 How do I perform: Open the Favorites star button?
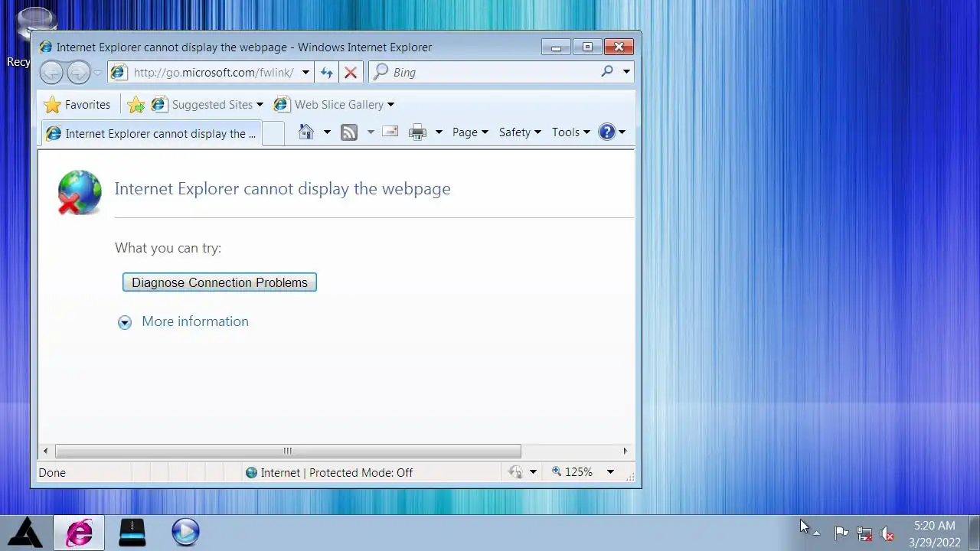[77, 105]
